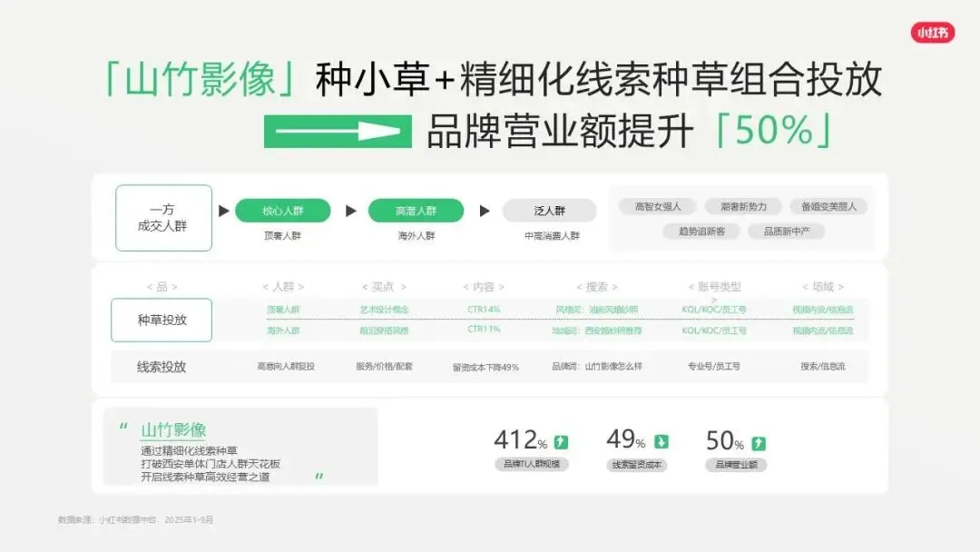Click the line 开启线索种草高效经营之道
Image resolution: width=980 pixels, height=552 pixels.
[205, 477]
